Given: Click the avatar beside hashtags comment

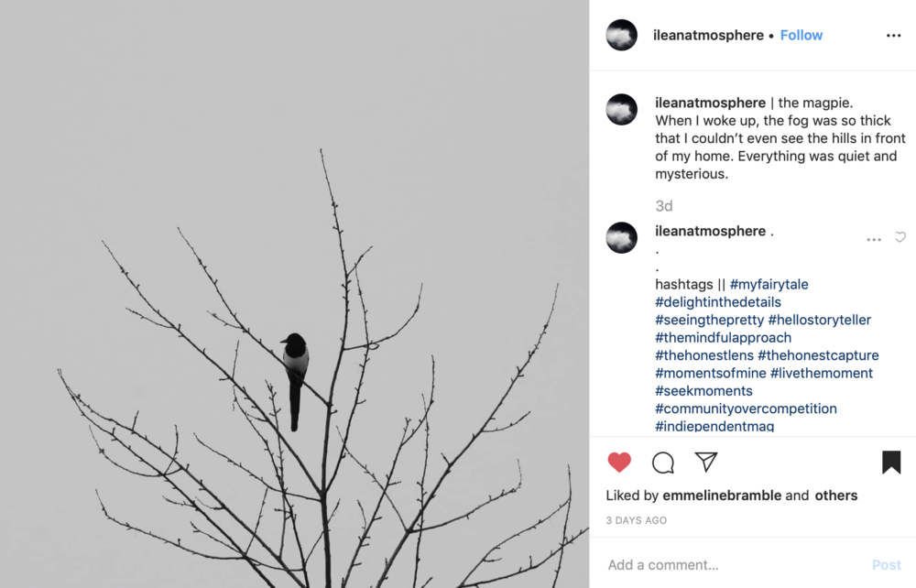Looking at the screenshot, I should pos(622,237).
